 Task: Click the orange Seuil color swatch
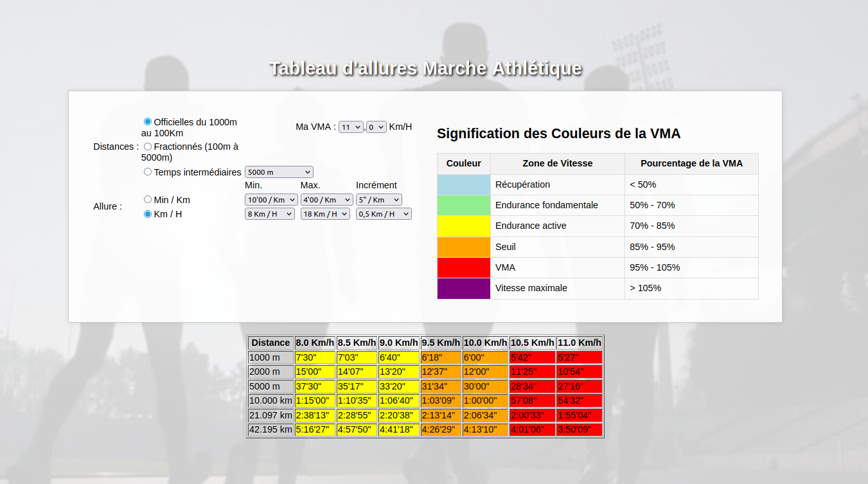464,247
